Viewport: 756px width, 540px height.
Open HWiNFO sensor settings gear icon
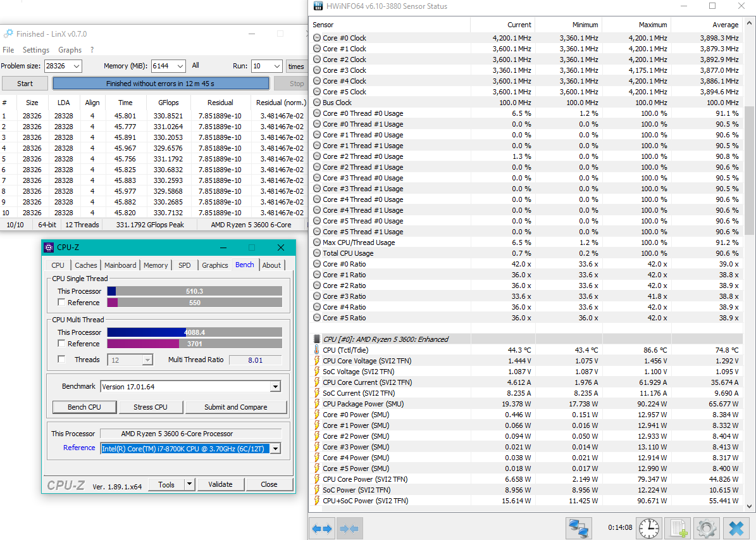click(x=706, y=529)
